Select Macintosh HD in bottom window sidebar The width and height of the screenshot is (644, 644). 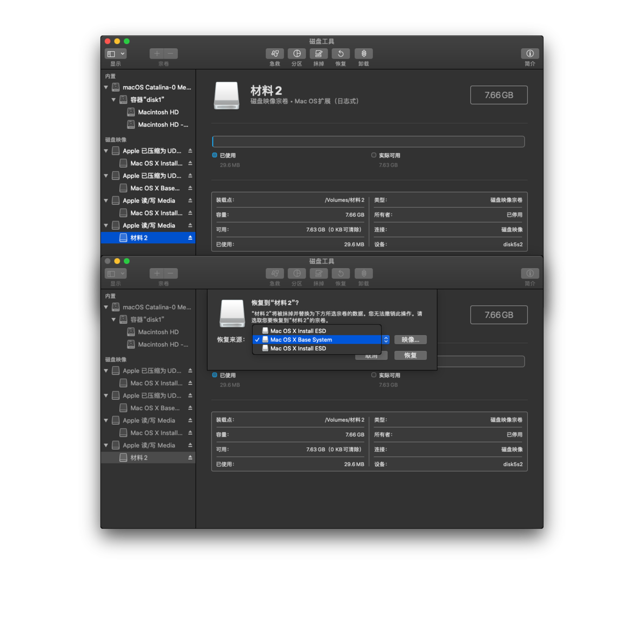[148, 332]
